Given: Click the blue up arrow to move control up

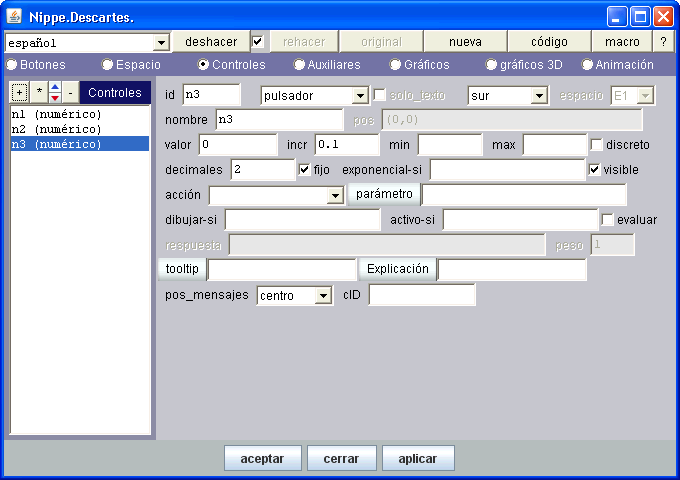Looking at the screenshot, I should 55,88.
